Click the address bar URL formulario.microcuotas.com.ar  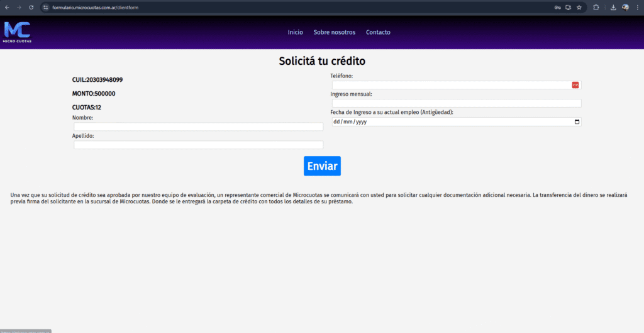click(96, 8)
